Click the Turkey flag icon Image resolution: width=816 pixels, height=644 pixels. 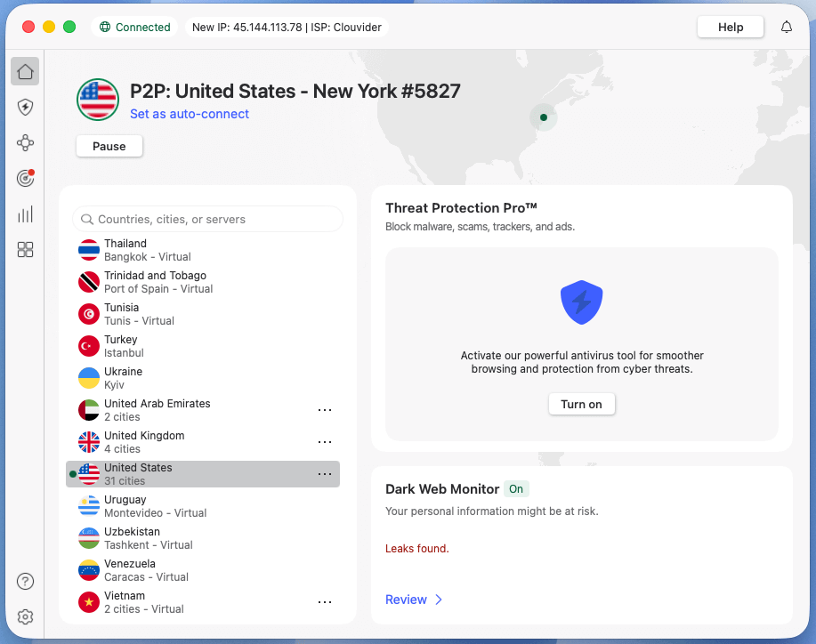[89, 346]
